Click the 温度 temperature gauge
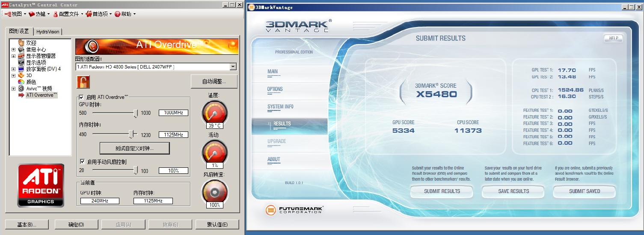Image resolution: width=644 pixels, height=235 pixels. coord(214,113)
